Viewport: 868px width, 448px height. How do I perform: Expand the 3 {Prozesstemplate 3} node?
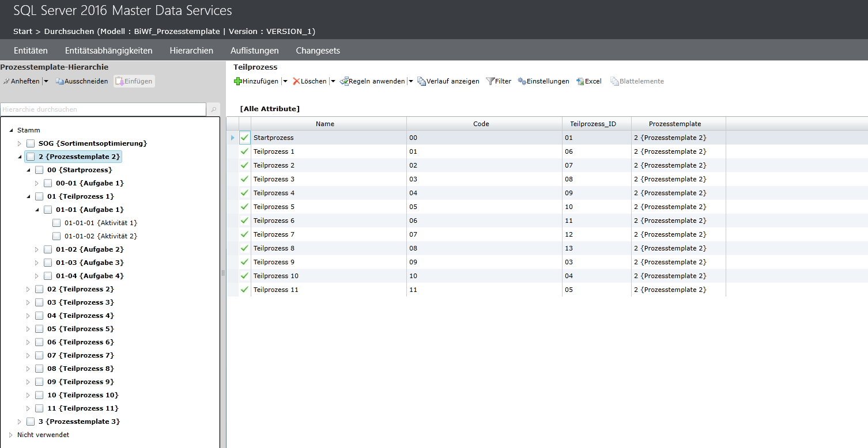pos(20,422)
